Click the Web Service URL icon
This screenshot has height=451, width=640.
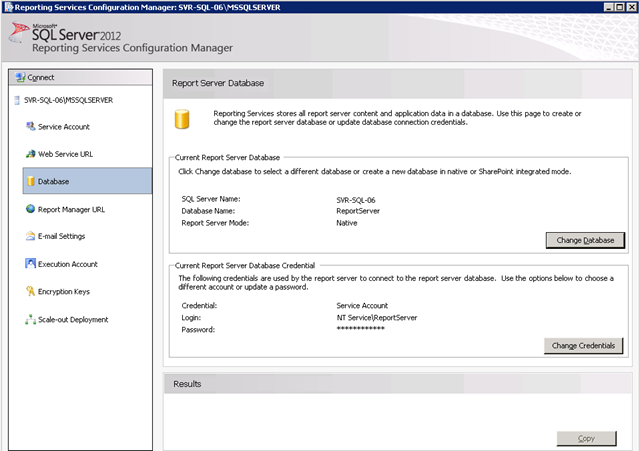pos(31,154)
